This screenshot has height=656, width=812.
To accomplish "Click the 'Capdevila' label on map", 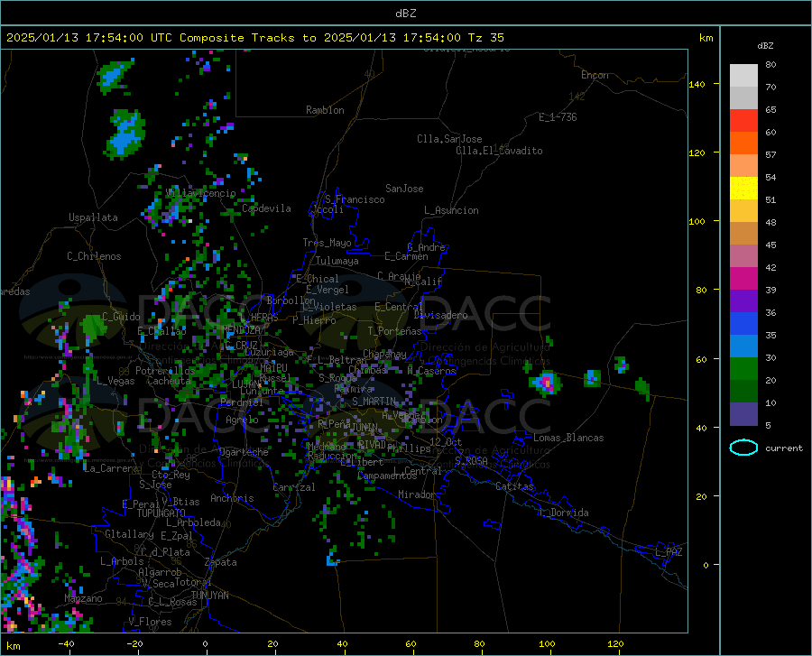I will coord(266,208).
